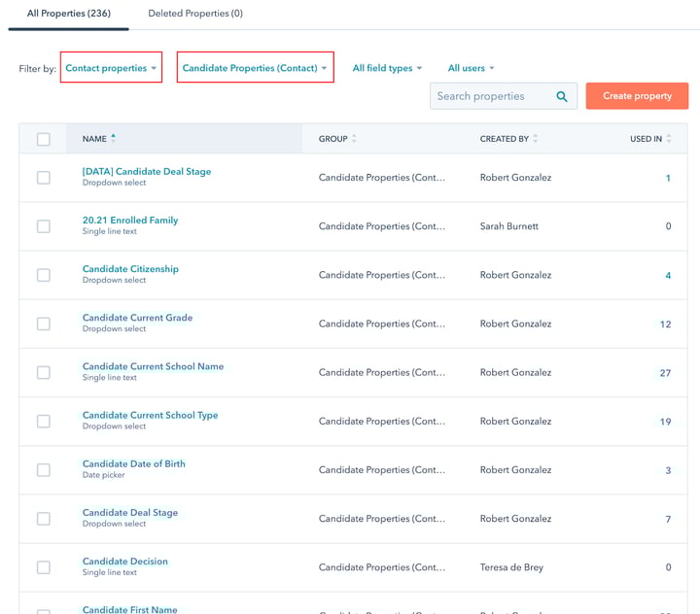Open the Candidate Date of Birth property
Screen dimensions: 700x614
(x=133, y=463)
